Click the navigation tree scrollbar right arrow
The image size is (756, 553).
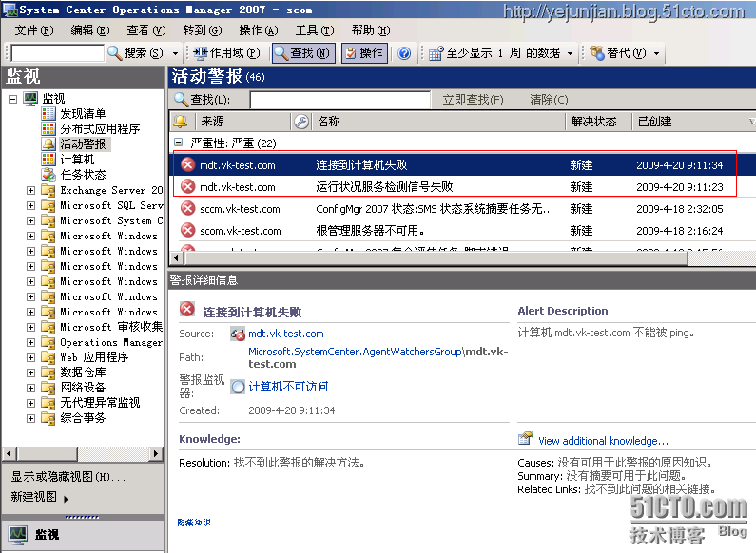(x=155, y=454)
